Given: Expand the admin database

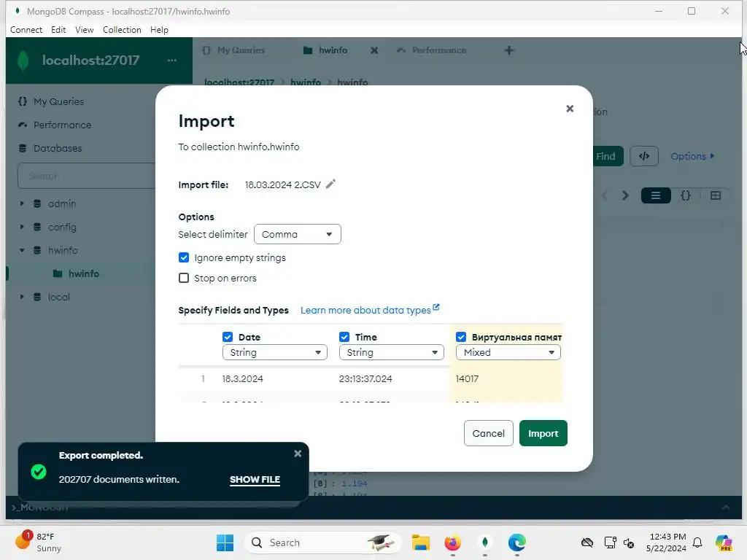Looking at the screenshot, I should pos(22,203).
